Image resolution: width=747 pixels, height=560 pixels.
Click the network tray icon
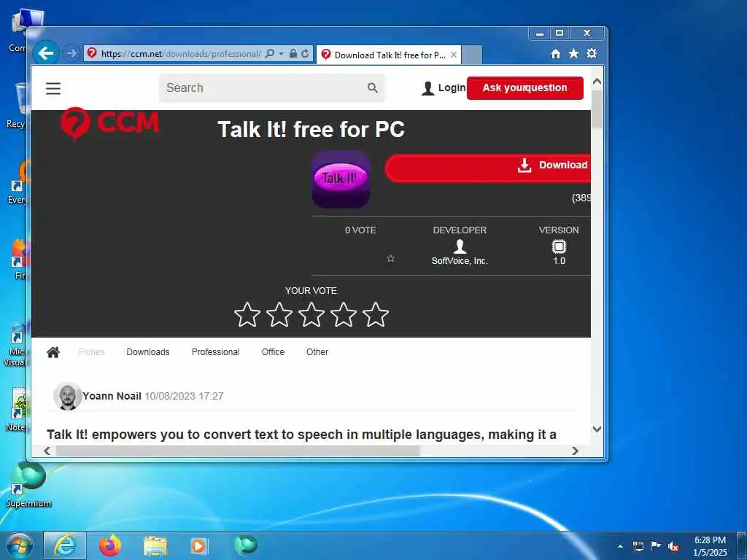(638, 546)
